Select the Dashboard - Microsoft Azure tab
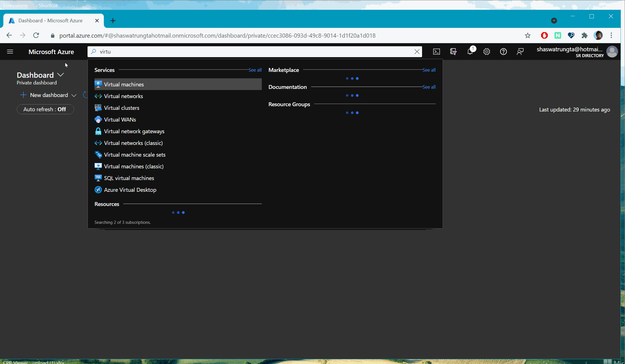The image size is (625, 364). (x=54, y=21)
